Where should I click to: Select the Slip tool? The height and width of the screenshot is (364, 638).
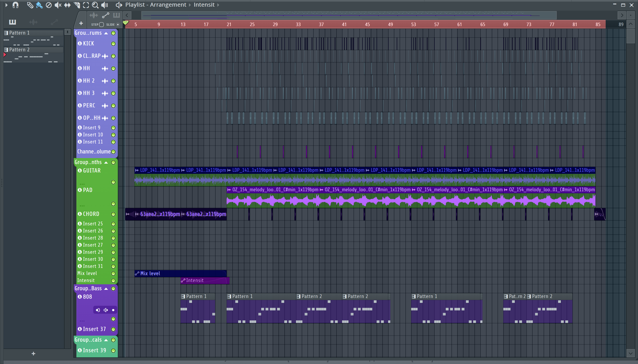pos(67,5)
